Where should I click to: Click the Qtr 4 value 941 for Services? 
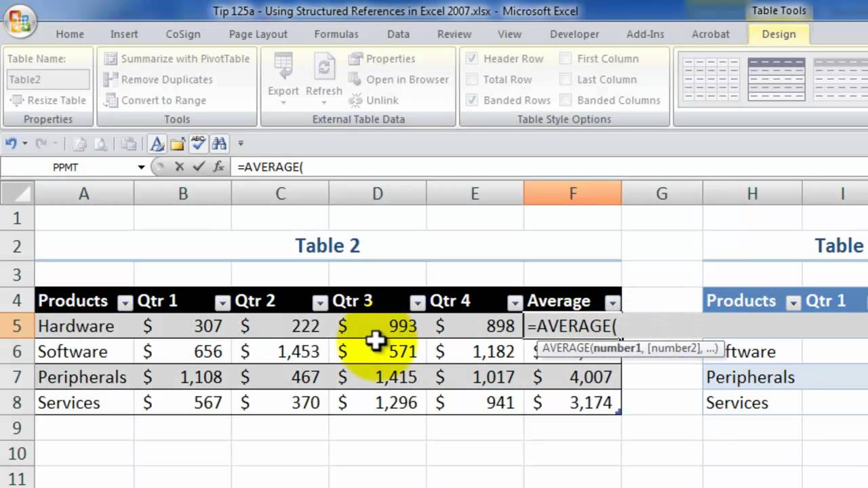(x=475, y=403)
